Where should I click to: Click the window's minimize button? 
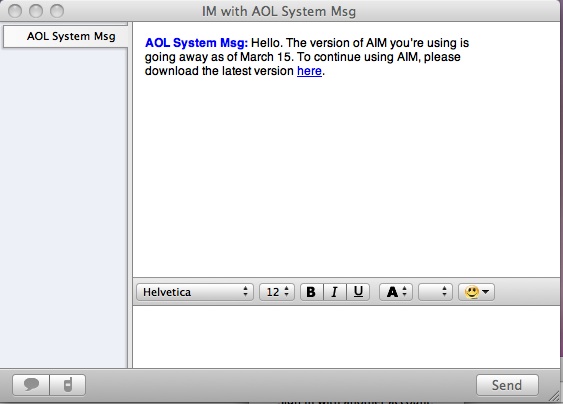36,11
